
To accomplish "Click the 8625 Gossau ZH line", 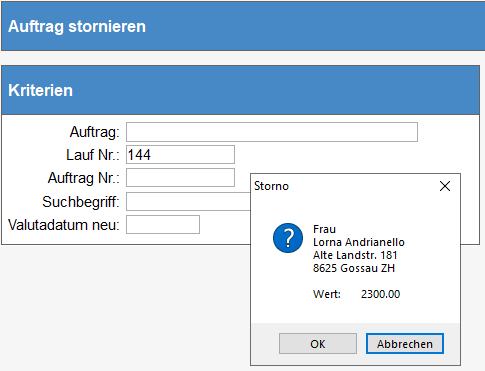I will tap(354, 268).
